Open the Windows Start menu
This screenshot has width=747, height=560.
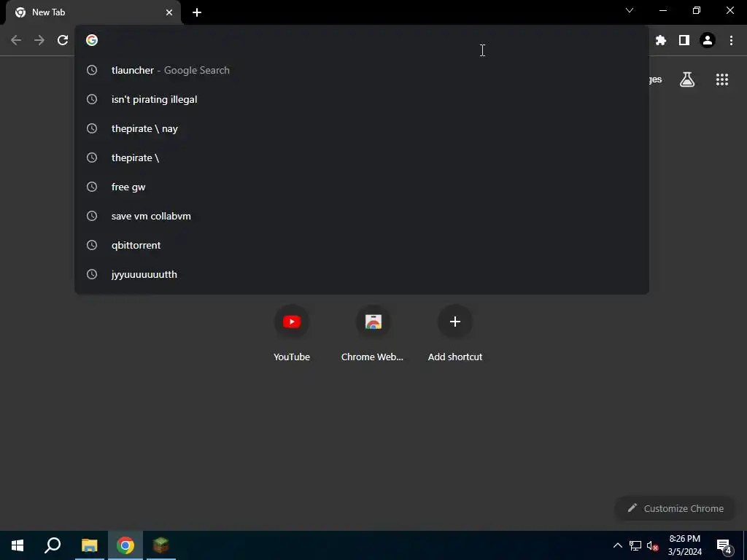click(x=18, y=545)
